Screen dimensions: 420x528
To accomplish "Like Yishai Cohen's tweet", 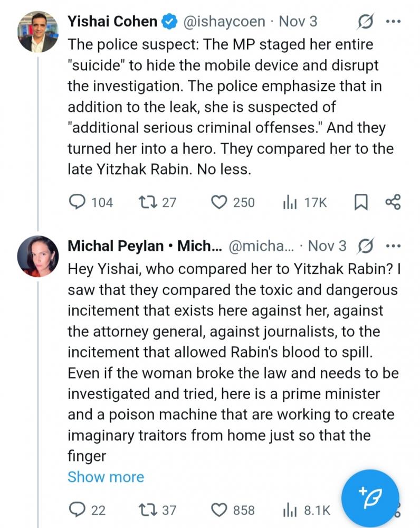I will pos(218,202).
